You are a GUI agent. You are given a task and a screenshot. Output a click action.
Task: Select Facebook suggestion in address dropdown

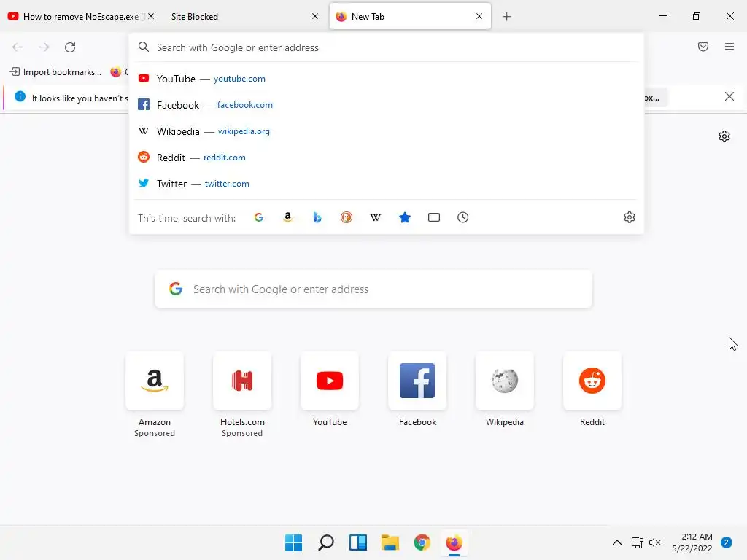(387, 105)
